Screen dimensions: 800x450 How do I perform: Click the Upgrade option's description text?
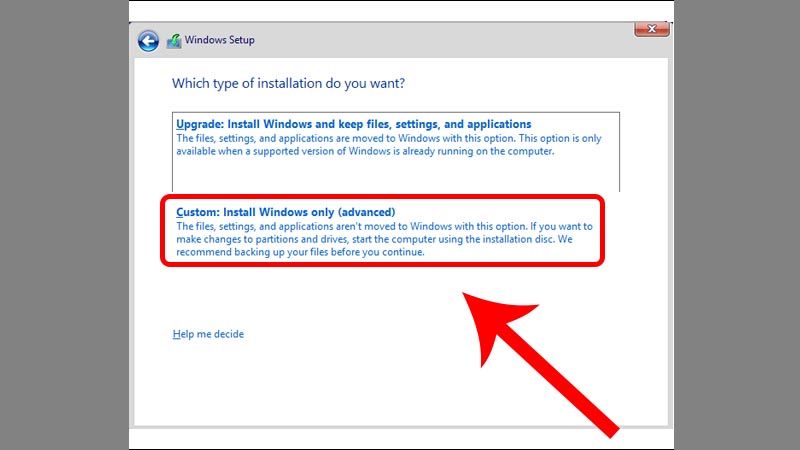click(x=389, y=145)
